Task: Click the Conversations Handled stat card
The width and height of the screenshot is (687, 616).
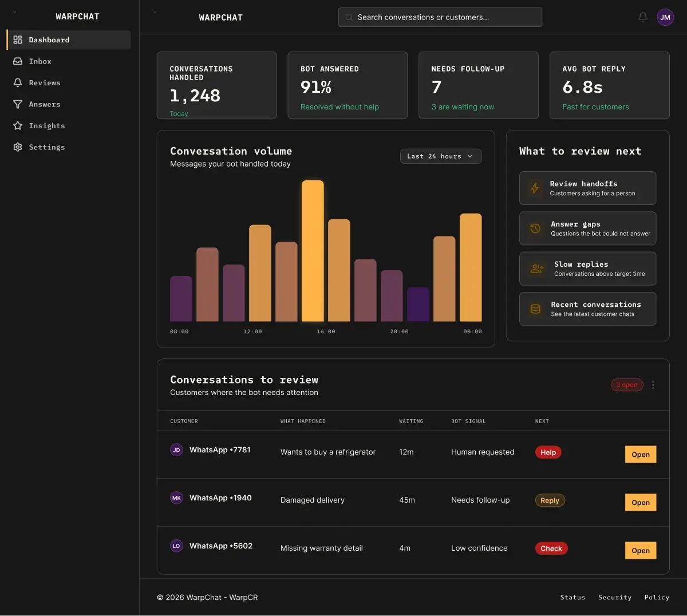Action: [216, 85]
